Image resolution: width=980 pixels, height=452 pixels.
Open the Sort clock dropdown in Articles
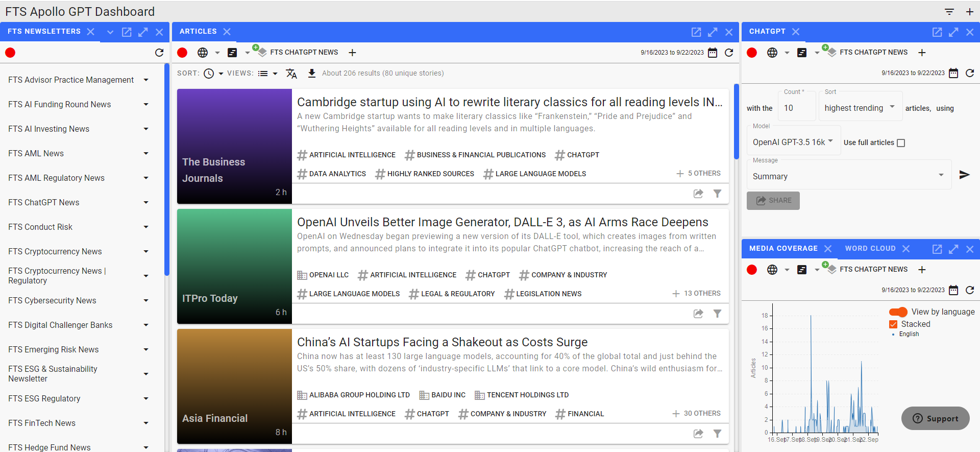tap(213, 74)
